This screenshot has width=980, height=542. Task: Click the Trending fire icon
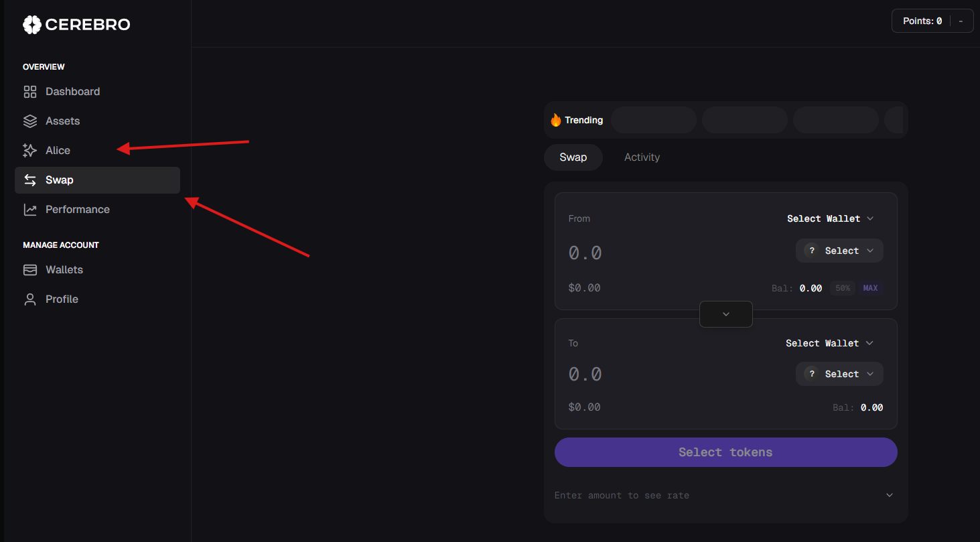555,120
